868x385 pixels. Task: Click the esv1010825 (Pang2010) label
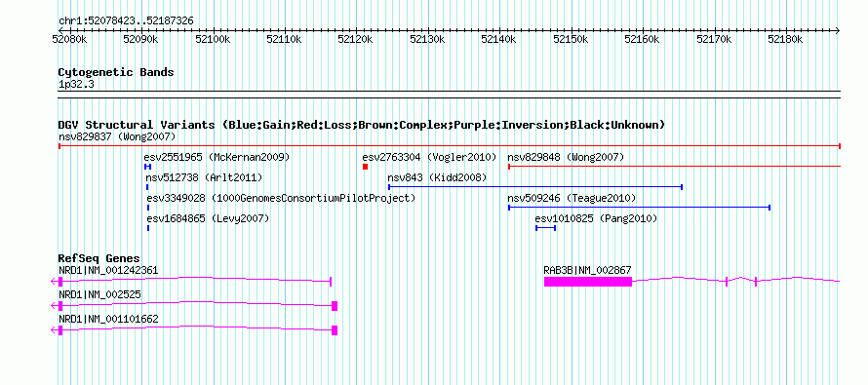click(x=596, y=219)
